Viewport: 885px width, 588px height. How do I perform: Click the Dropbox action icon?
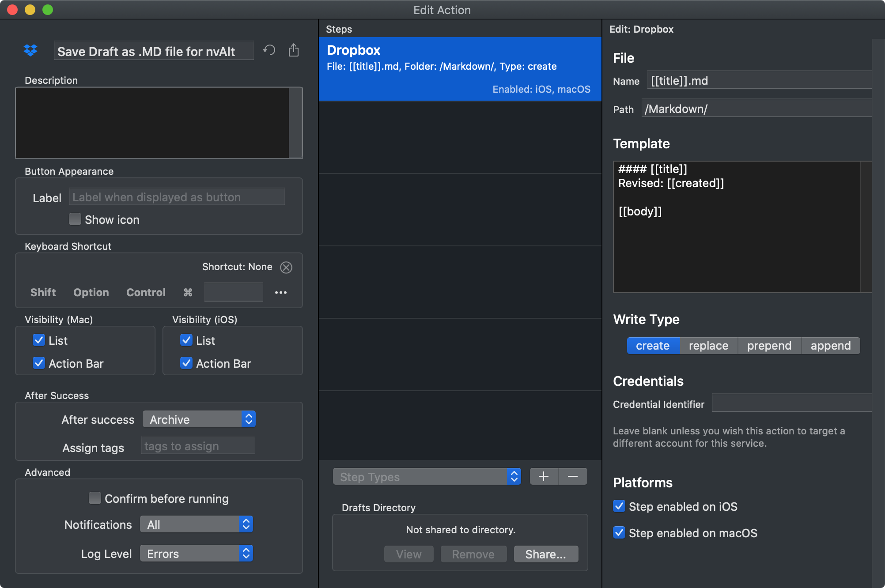[x=30, y=51]
